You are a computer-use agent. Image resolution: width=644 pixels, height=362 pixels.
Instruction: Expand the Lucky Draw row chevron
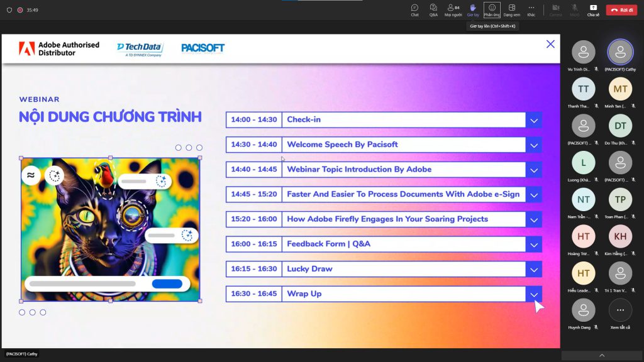point(534,269)
